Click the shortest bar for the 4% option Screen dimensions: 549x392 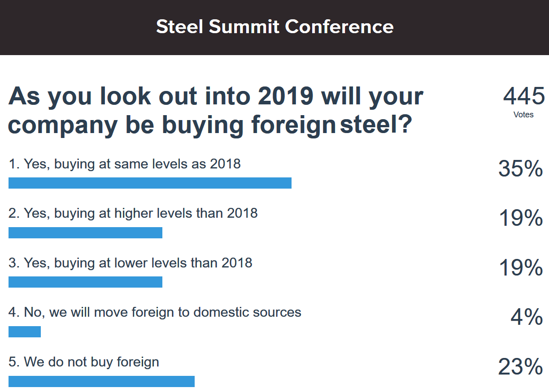point(25,332)
